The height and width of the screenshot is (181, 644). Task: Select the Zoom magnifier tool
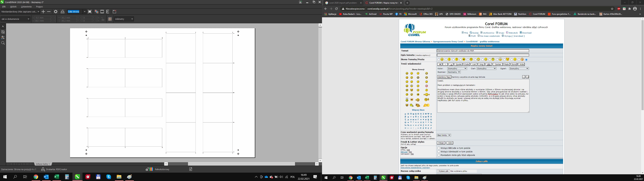coord(3,43)
